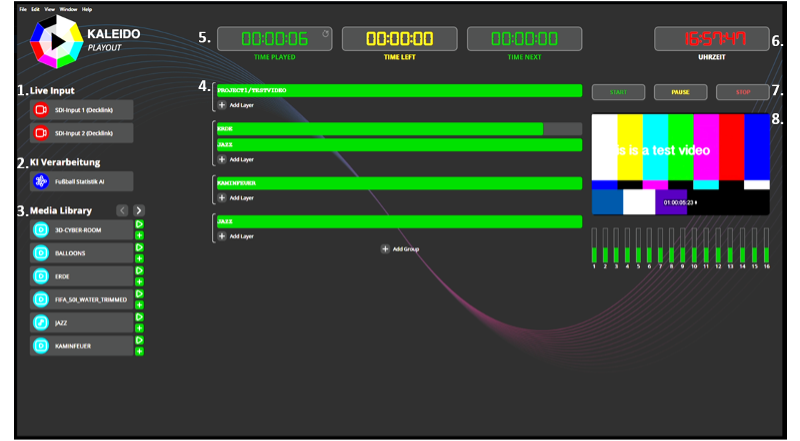Click the Fußball Statistik AI icon
The image size is (800, 441).
[41, 181]
